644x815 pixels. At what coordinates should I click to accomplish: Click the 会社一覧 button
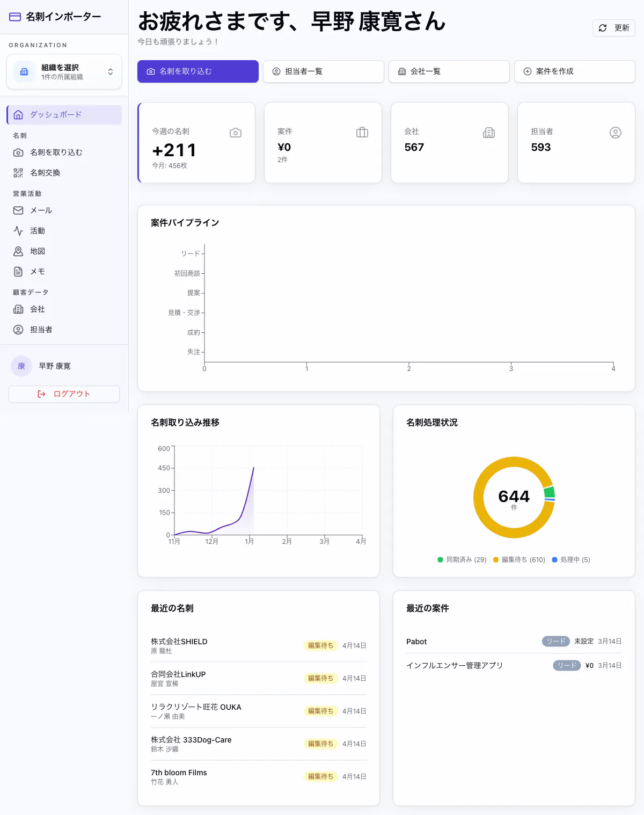click(x=449, y=71)
